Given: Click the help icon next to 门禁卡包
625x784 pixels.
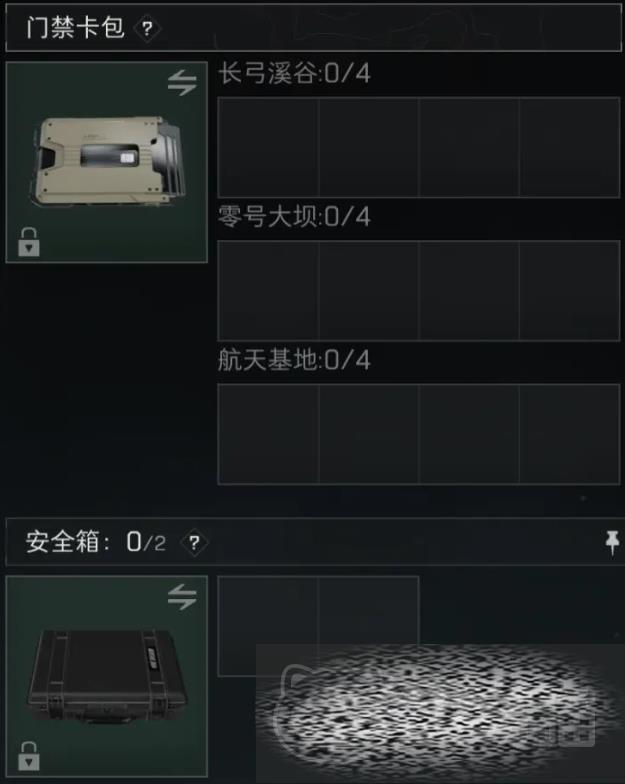Looking at the screenshot, I should pos(147,29).
